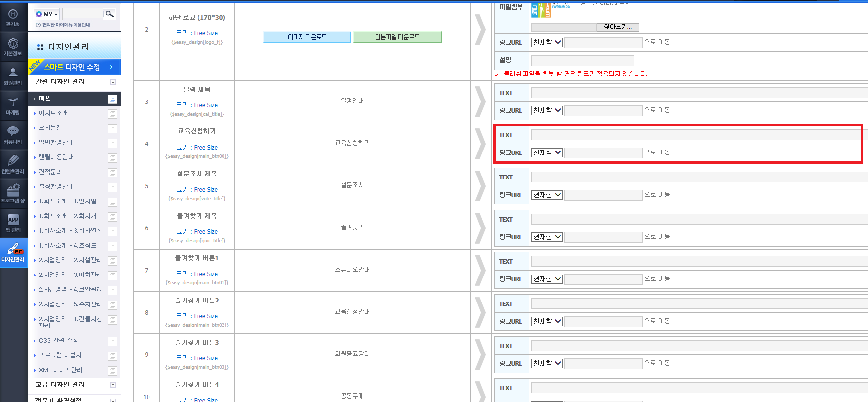Image resolution: width=868 pixels, height=402 pixels.
Task: Click the 이미지 다운로드 button
Action: [x=307, y=37]
